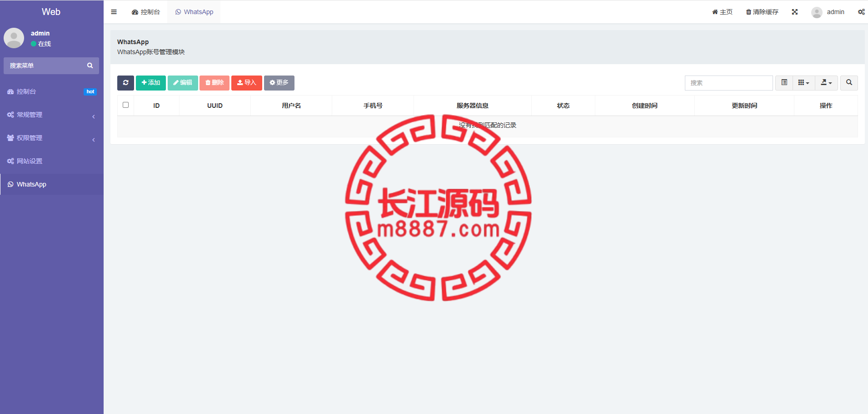Image resolution: width=868 pixels, height=414 pixels.
Task: Click the 更新时间 column header
Action: (744, 106)
